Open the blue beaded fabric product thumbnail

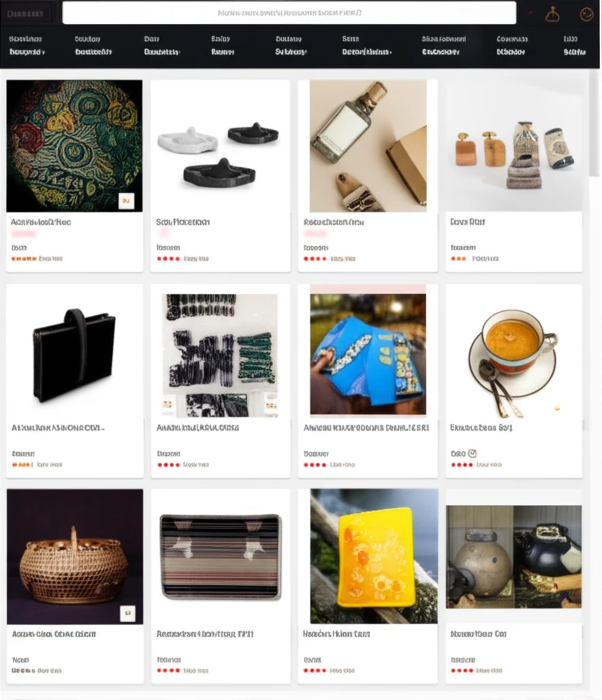(368, 354)
